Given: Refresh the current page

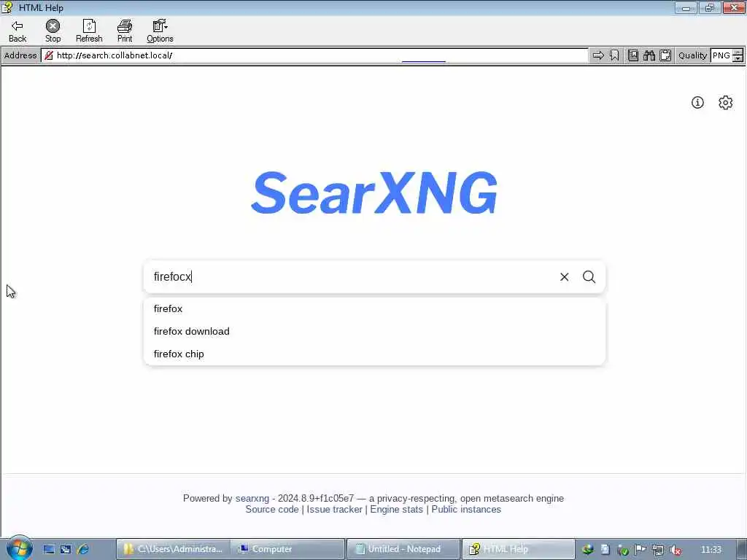Looking at the screenshot, I should [89, 31].
